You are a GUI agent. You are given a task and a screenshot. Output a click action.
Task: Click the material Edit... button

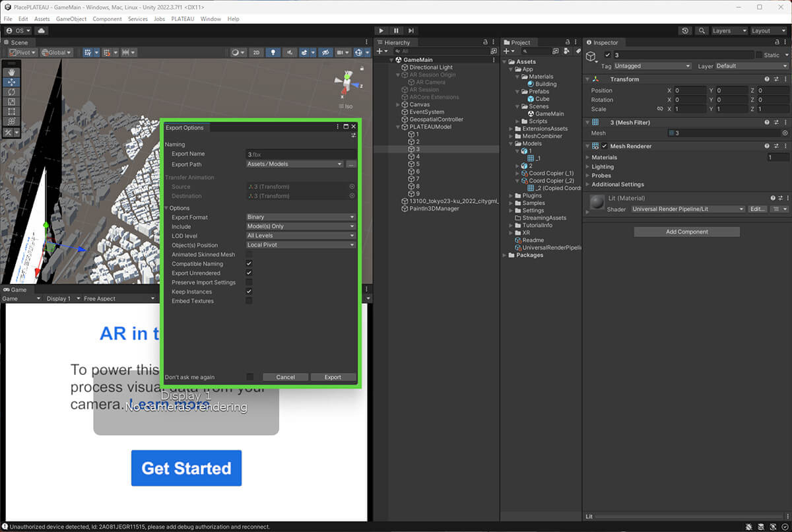(757, 209)
